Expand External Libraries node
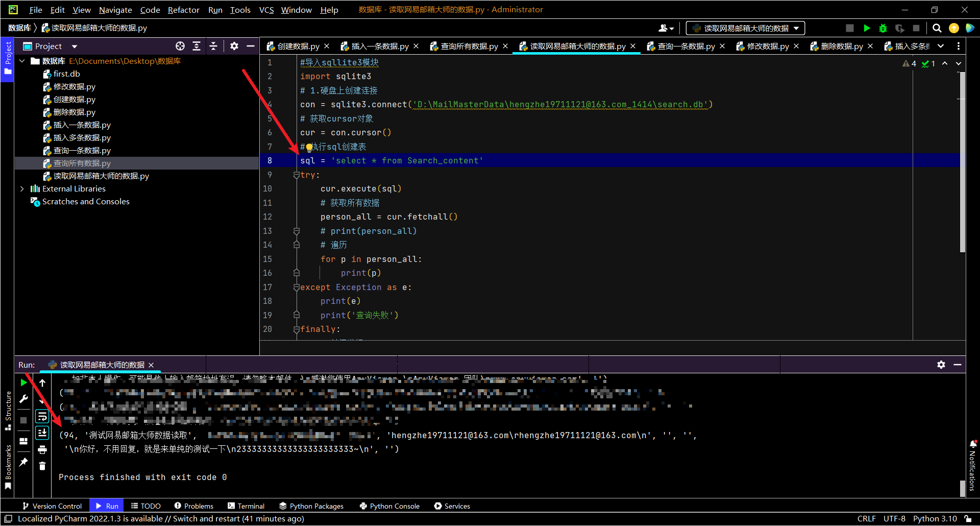The image size is (980, 526). (x=22, y=188)
